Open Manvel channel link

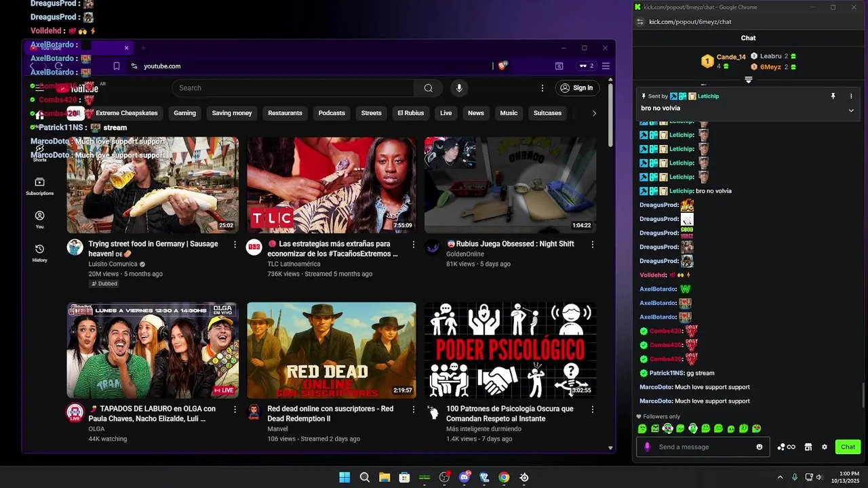(277, 429)
